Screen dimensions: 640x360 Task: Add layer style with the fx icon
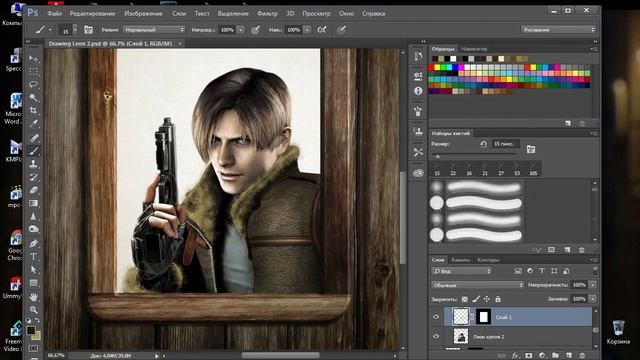(x=515, y=356)
